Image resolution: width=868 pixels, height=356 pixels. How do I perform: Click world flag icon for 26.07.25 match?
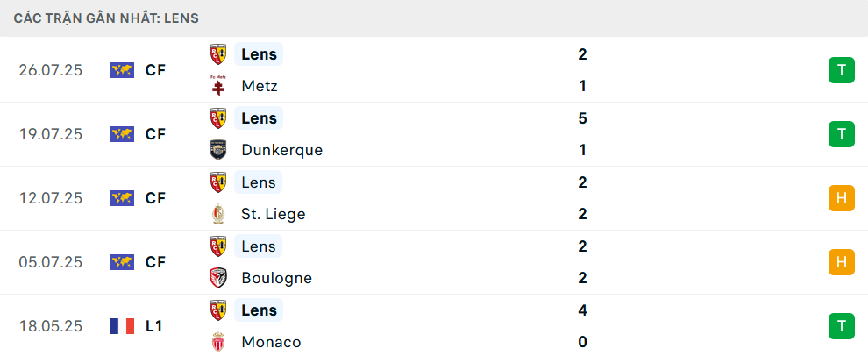(123, 70)
